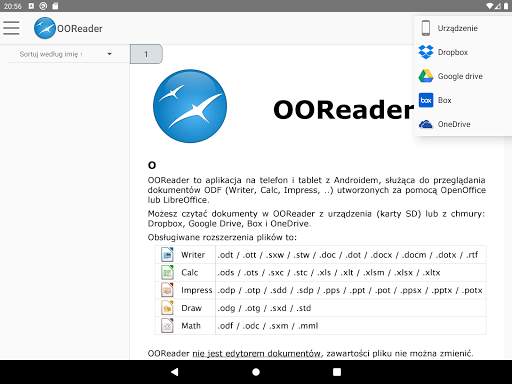Click the Impress presentation icon in table
512x384 pixels.
(x=167, y=290)
